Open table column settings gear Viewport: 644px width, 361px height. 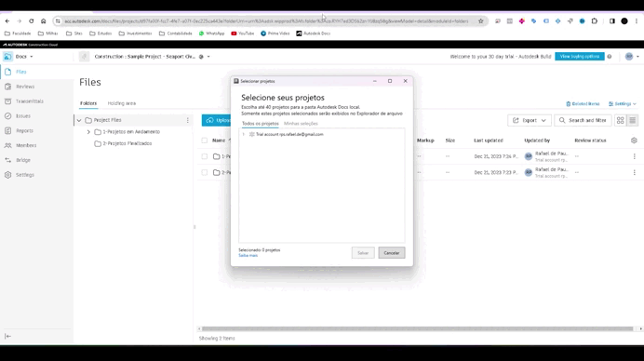(634, 140)
